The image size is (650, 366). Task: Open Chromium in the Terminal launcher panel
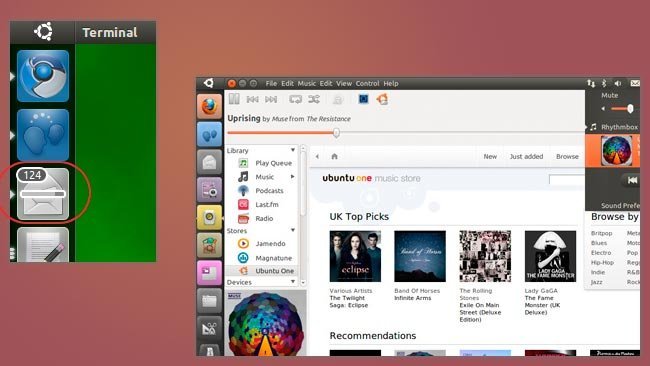point(43,76)
